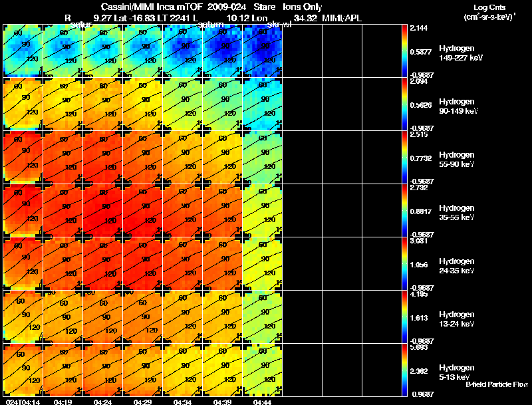The width and height of the screenshot is (532, 405).
Task: Select the 5-13 keV panel at 04:44
Action: 262,370
